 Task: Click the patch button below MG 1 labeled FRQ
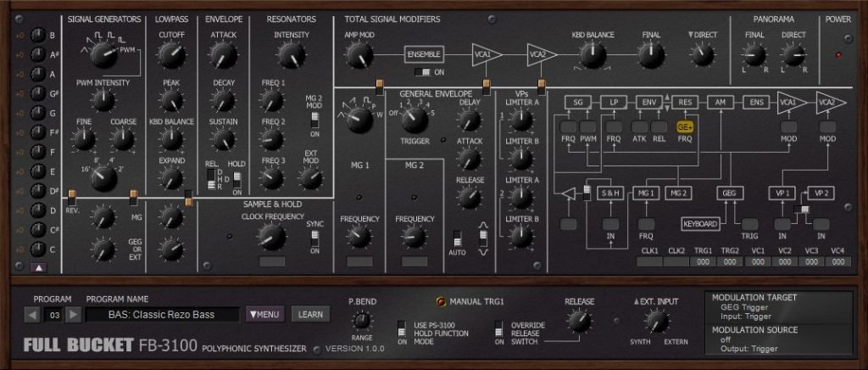click(x=646, y=224)
